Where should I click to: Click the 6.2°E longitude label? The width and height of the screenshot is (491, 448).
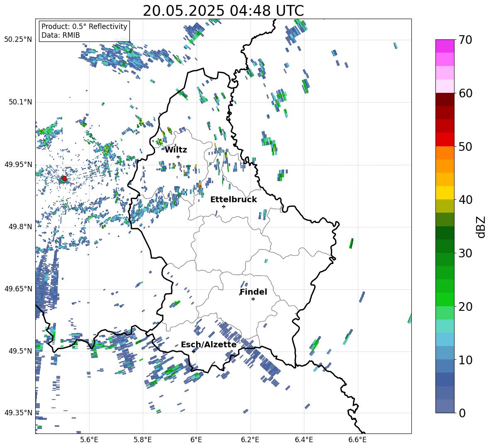click(x=250, y=440)
